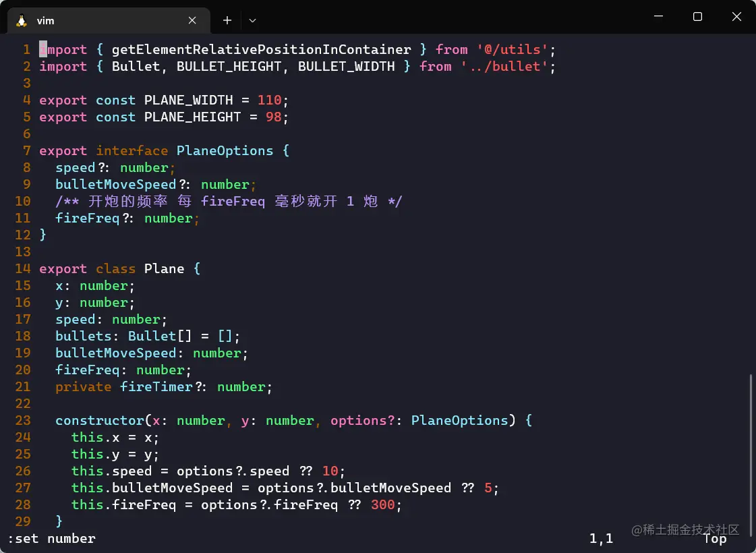The height and width of the screenshot is (553, 756).
Task: Click fireFreq: number on line 20
Action: [123, 370]
